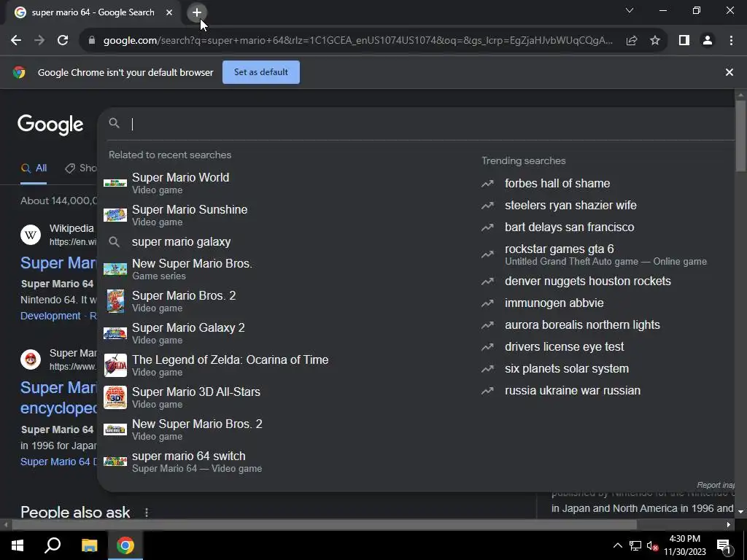Click Super Mario Bros. 2 cover thumbnail

(115, 301)
